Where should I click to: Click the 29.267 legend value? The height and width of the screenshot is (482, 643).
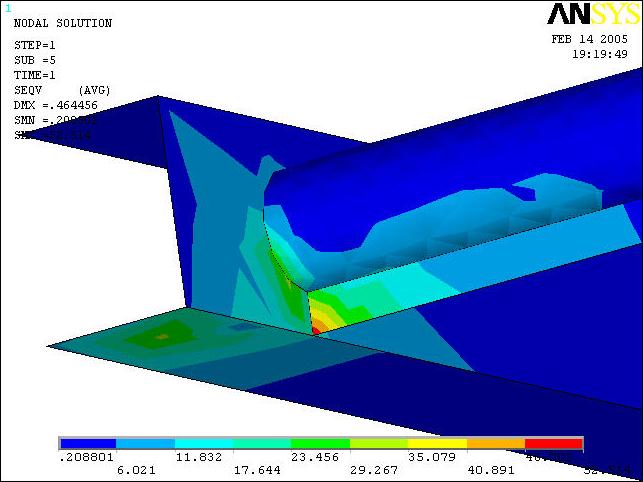pos(378,469)
